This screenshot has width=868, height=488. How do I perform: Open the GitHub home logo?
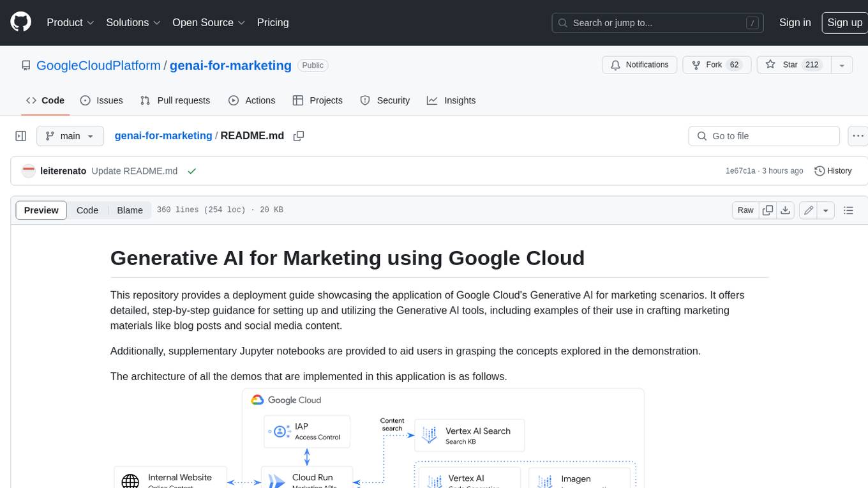coord(20,22)
